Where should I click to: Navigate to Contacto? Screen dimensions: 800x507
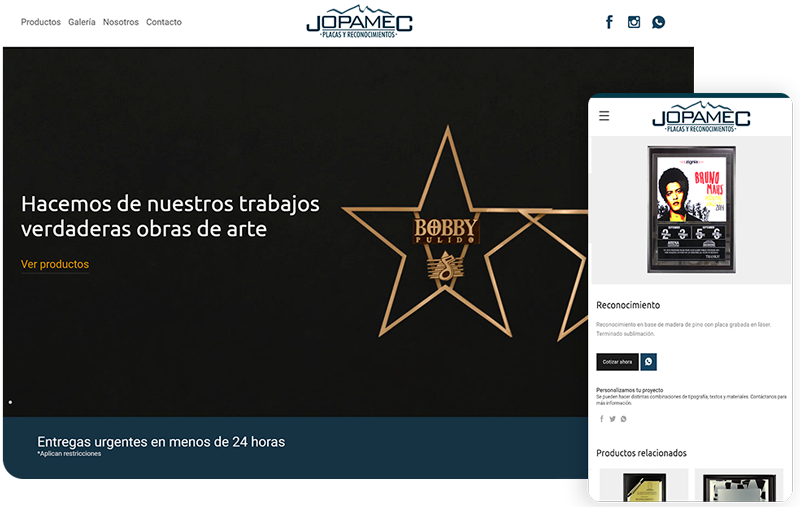pos(164,22)
